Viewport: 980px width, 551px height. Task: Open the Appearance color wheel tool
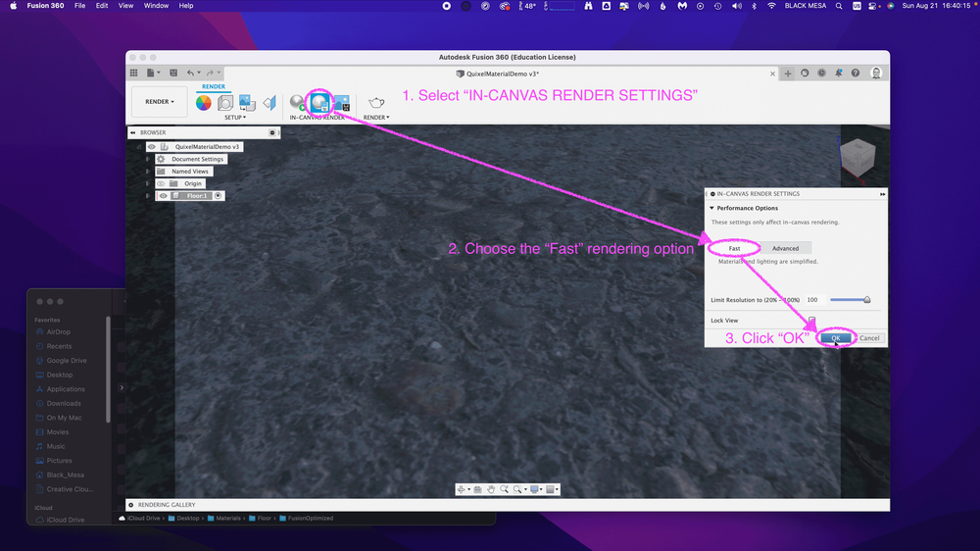[x=203, y=103]
